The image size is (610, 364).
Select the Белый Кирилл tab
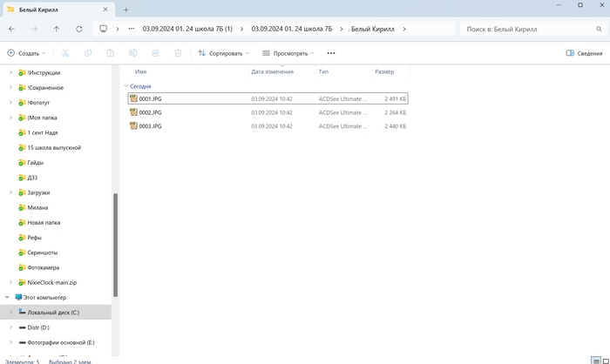52,9
